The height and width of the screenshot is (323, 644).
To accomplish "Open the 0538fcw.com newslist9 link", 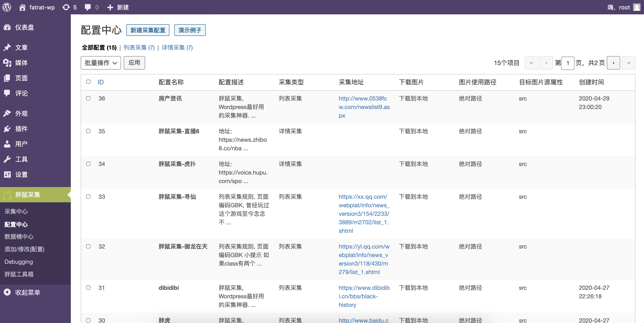I will [364, 107].
